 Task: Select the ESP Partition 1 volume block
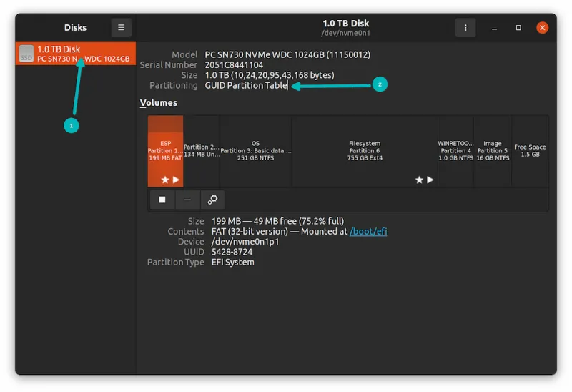(165, 151)
